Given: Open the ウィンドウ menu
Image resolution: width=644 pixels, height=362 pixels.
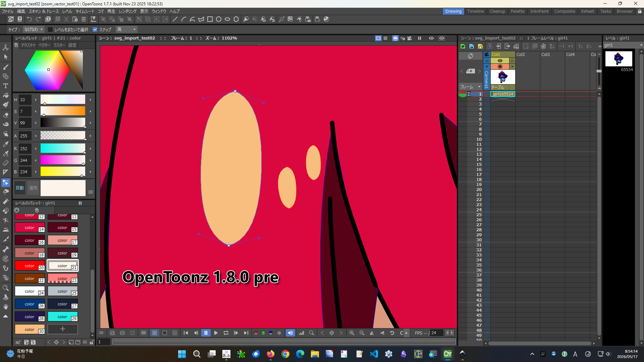Looking at the screenshot, I should (x=159, y=11).
